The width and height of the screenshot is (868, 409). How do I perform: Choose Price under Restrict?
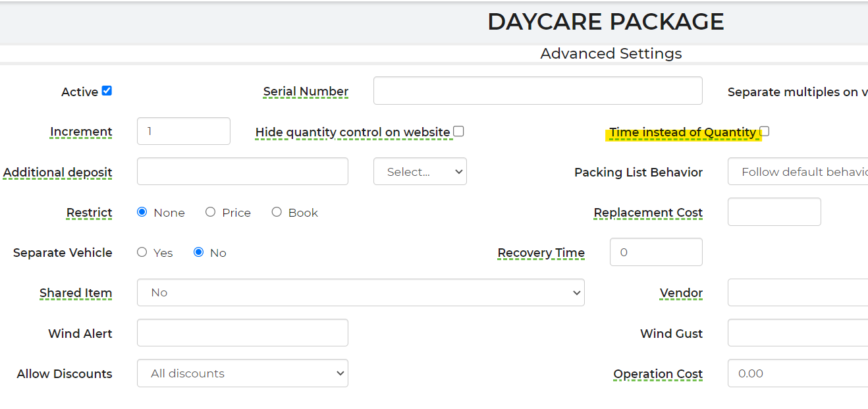[211, 212]
